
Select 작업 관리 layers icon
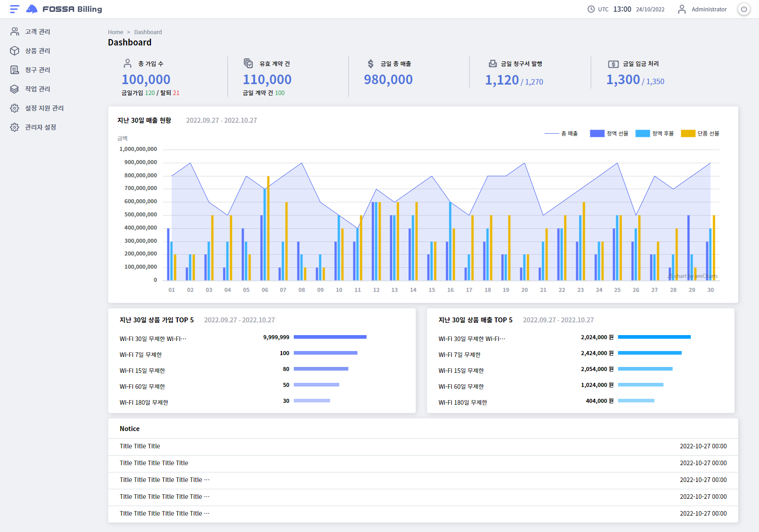(15, 89)
